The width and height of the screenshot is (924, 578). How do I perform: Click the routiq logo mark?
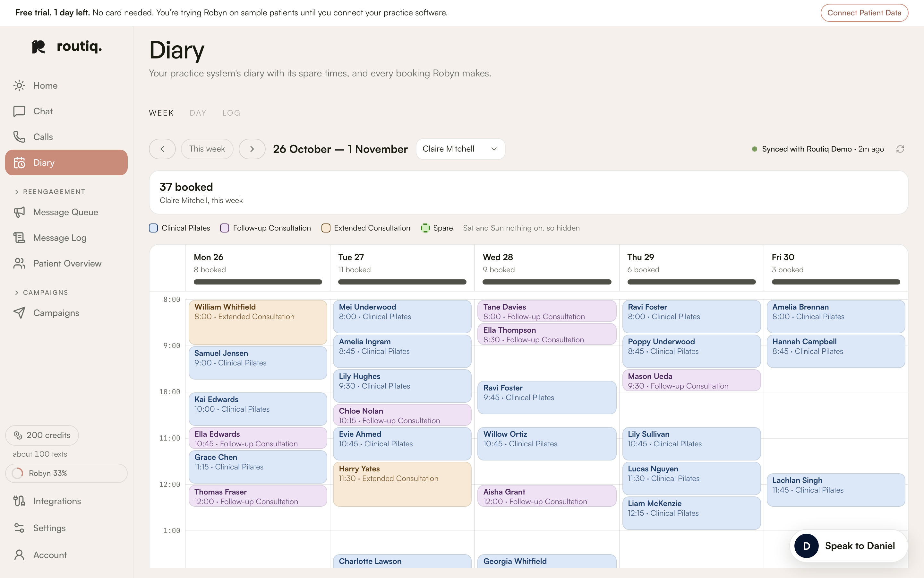(38, 47)
